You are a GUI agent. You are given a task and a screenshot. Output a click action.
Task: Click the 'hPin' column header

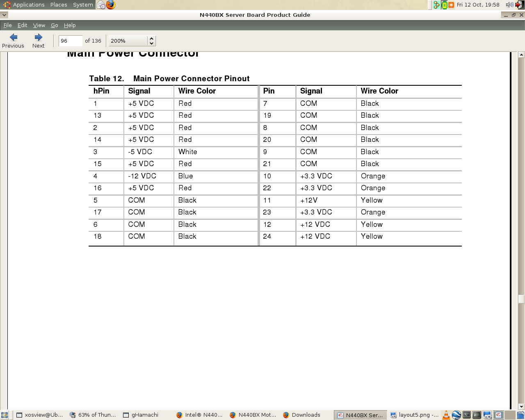(x=101, y=91)
